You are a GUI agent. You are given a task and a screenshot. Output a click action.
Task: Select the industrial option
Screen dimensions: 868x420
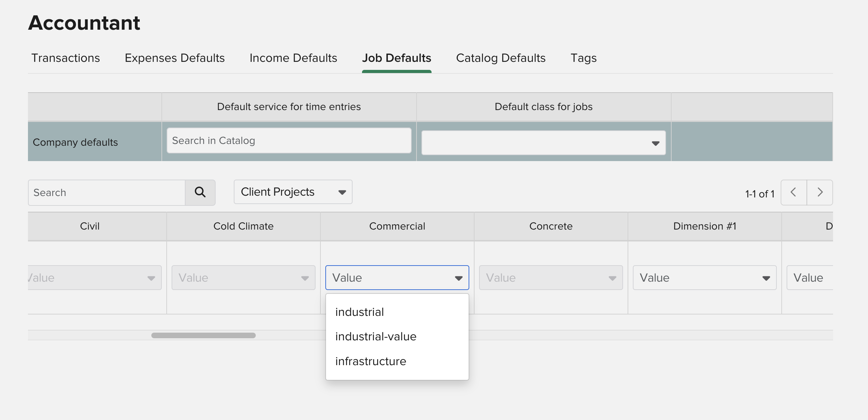360,312
